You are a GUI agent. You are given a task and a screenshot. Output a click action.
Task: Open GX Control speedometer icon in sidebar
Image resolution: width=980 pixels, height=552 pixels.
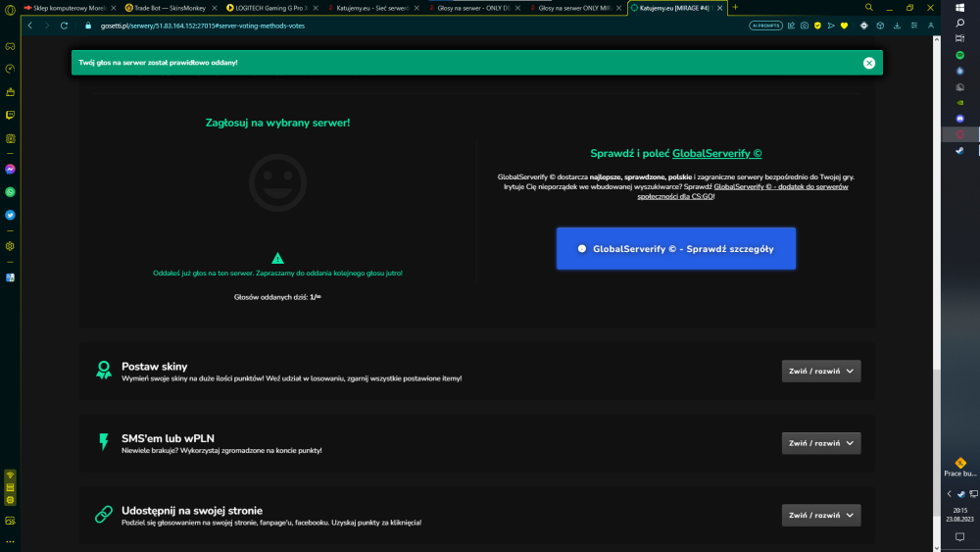point(10,69)
